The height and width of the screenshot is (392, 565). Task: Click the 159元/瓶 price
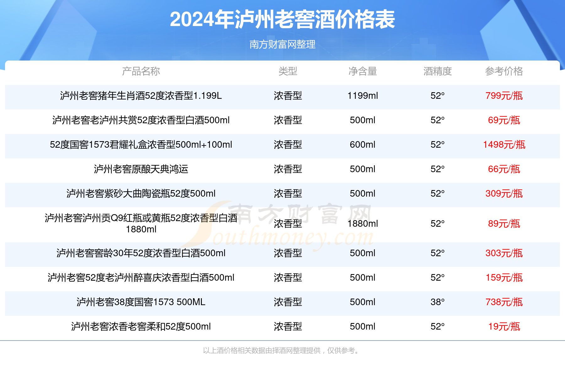point(504,278)
